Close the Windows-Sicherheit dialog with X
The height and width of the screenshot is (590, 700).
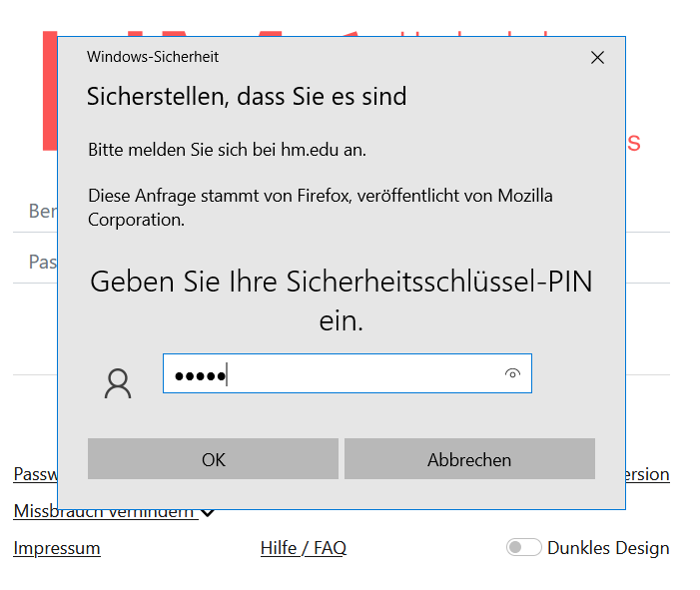tap(597, 58)
